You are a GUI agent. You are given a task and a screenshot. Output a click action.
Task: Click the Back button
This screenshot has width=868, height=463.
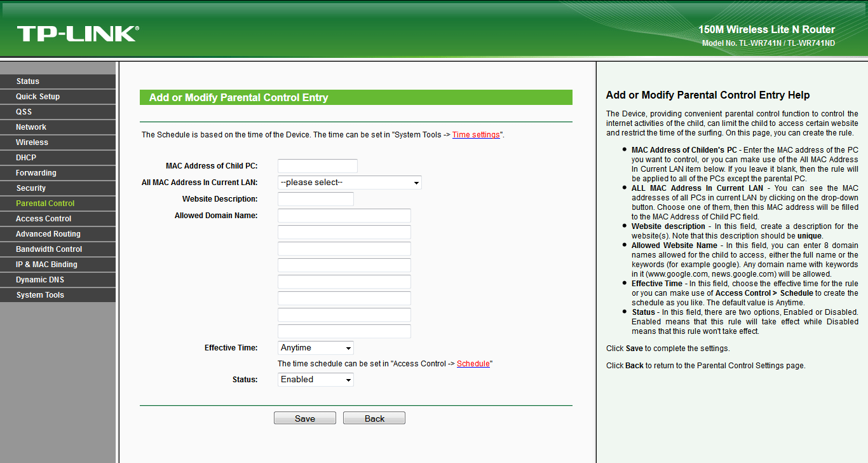pyautogui.click(x=374, y=418)
